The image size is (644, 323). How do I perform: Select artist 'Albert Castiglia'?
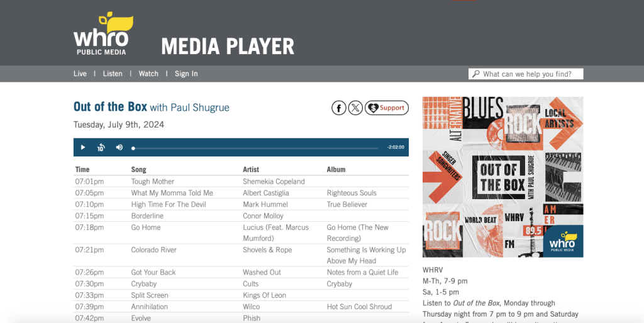(266, 193)
